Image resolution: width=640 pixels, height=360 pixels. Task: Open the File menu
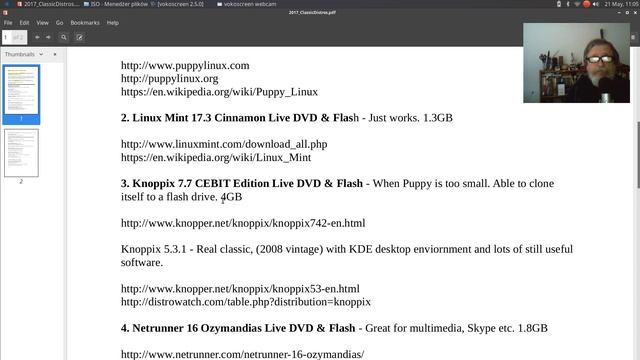pyautogui.click(x=8, y=23)
